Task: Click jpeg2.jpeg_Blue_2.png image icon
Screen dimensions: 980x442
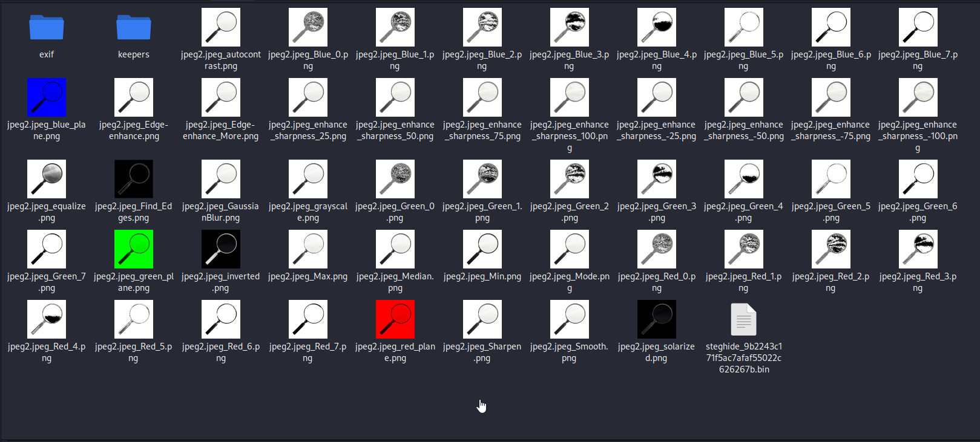Action: (482, 27)
